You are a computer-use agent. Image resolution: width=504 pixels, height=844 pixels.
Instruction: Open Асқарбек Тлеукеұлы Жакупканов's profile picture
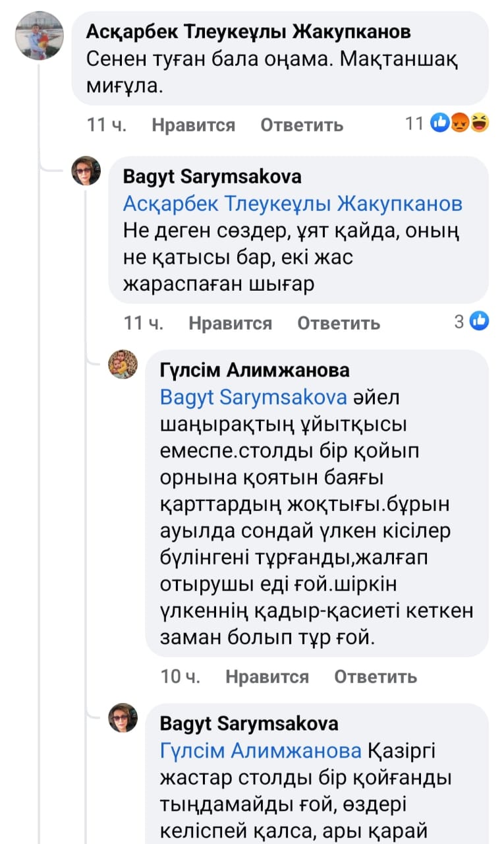40,36
